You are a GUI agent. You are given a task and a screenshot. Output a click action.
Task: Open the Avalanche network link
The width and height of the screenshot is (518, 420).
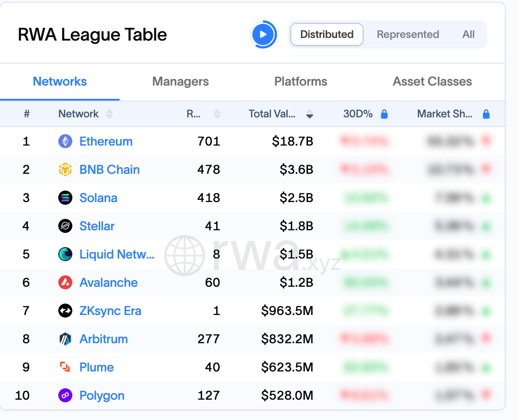[x=109, y=282]
